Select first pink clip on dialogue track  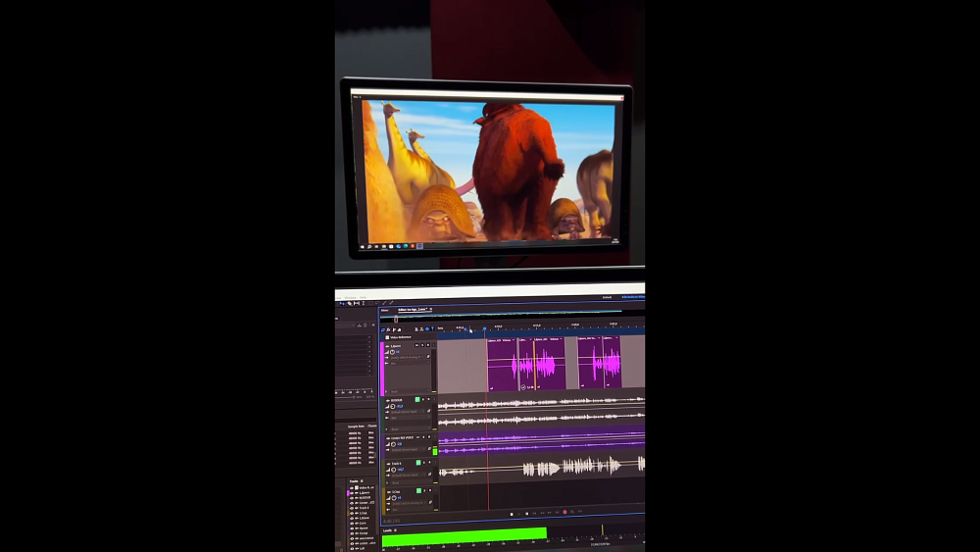[502, 365]
